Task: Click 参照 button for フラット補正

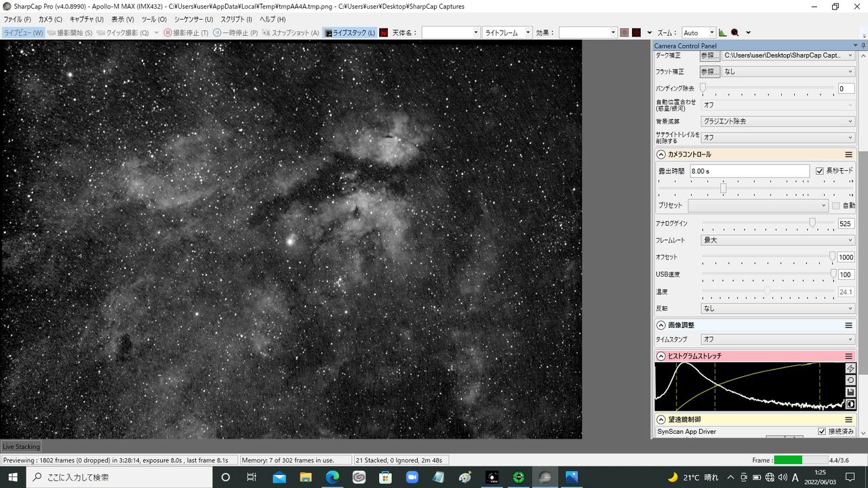Action: click(x=710, y=71)
